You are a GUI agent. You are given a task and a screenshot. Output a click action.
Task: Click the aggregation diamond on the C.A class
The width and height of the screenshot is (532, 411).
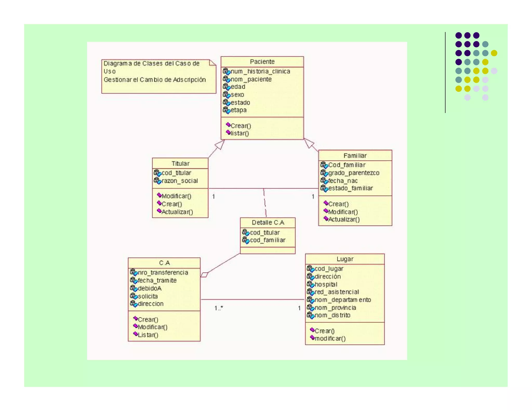204,275
